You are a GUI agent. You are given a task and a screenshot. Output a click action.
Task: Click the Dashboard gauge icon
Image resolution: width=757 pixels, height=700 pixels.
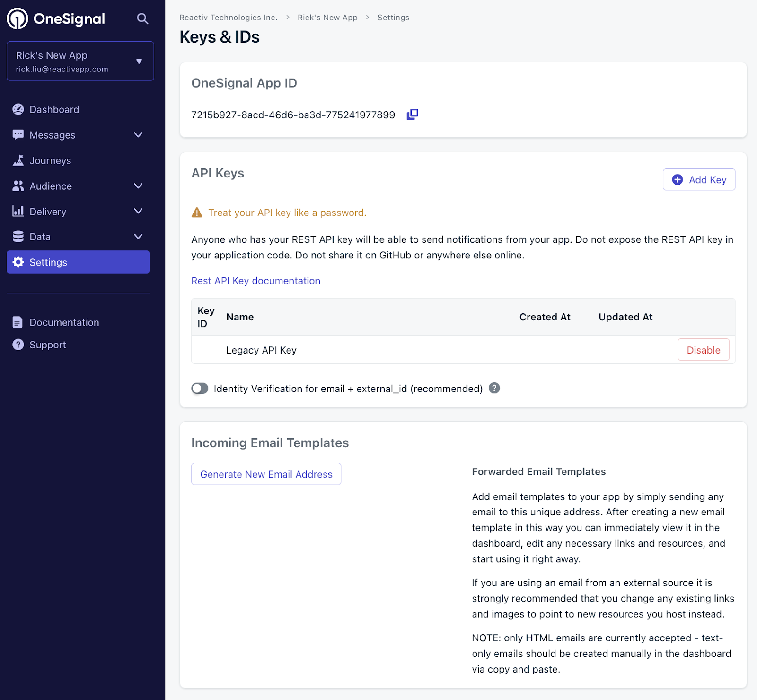click(x=18, y=109)
